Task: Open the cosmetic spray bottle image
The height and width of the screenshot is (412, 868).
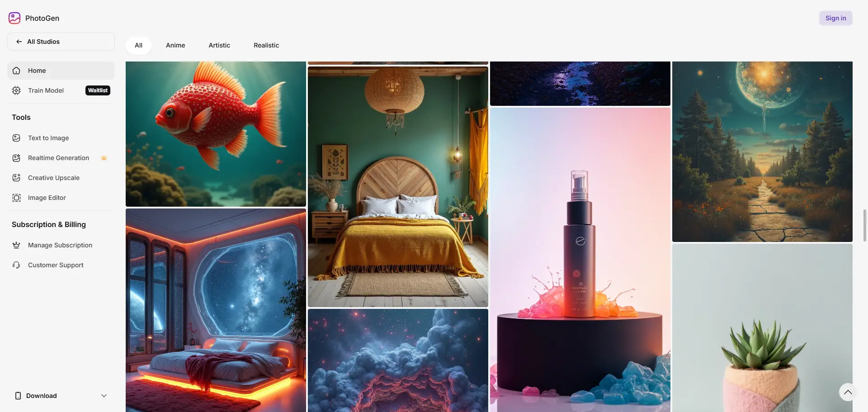Action: (580, 260)
